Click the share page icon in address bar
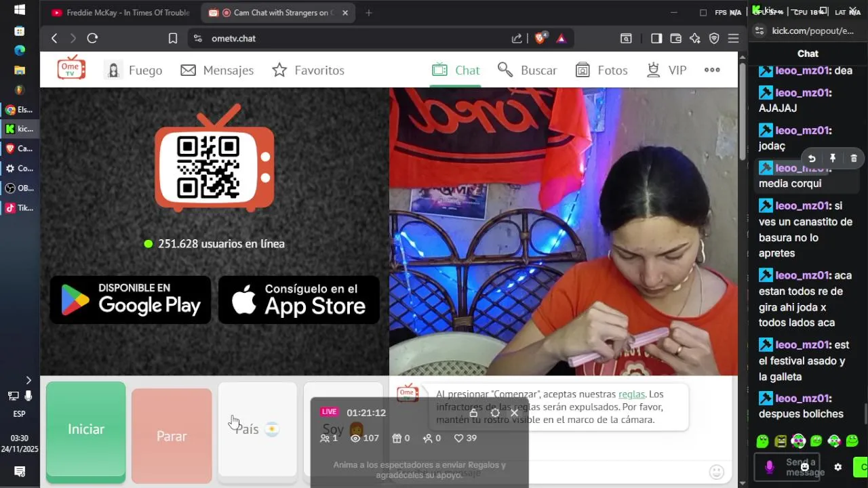 tap(517, 39)
